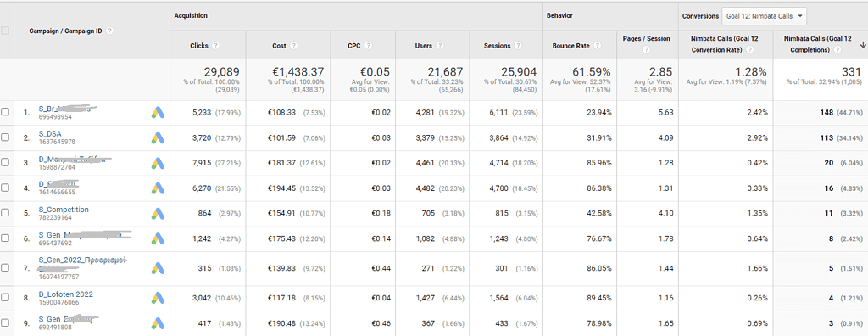Select the checkbox for the S_Competition row
The image size is (868, 336).
(x=5, y=213)
